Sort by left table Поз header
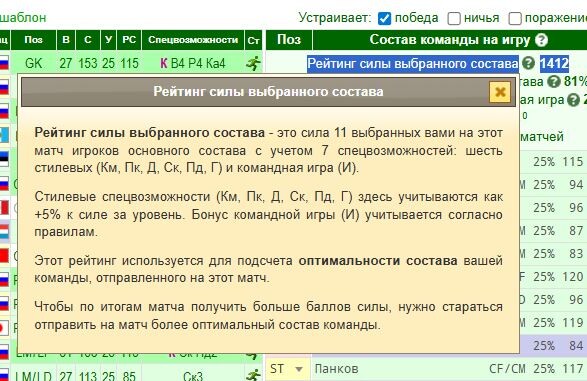587x381 pixels. (33, 40)
